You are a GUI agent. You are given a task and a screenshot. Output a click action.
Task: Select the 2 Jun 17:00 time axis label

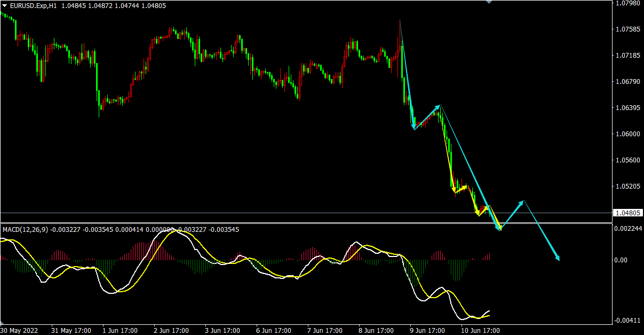(x=171, y=330)
